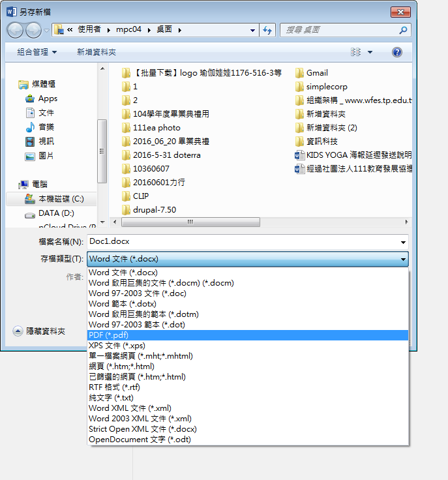Click the file list scroll left arrow
The width and height of the screenshot is (448, 480).
click(x=115, y=222)
